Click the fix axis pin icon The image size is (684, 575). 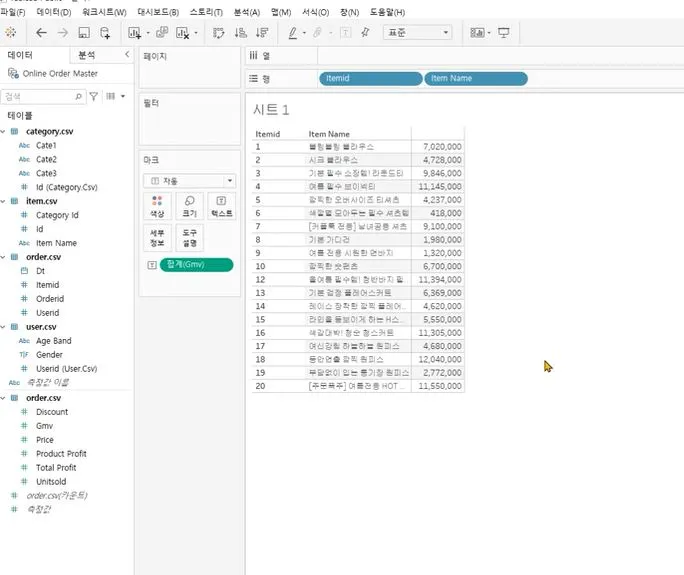tap(365, 33)
